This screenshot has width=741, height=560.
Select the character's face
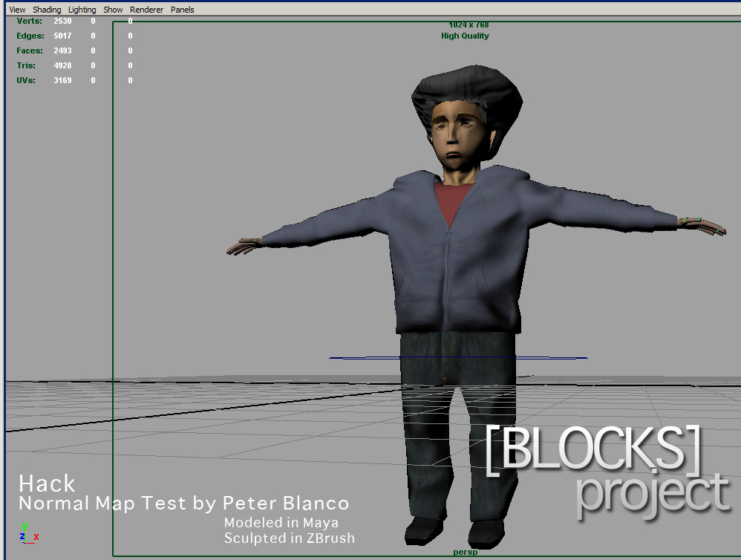point(457,134)
